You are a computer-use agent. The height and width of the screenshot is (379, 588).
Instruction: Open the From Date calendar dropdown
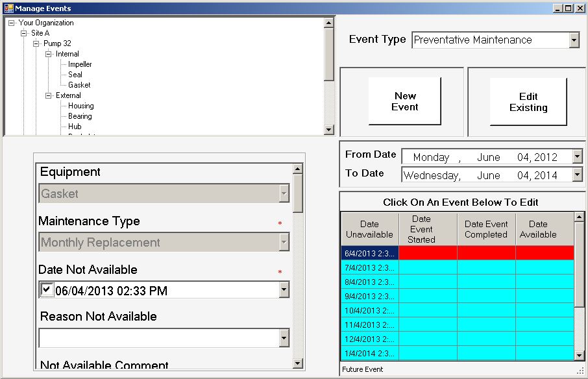coord(577,156)
